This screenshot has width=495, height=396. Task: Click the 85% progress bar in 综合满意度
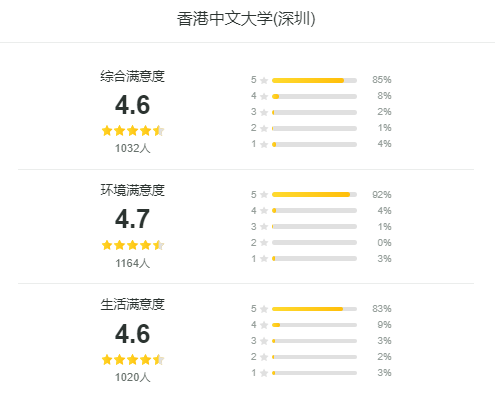(x=314, y=80)
